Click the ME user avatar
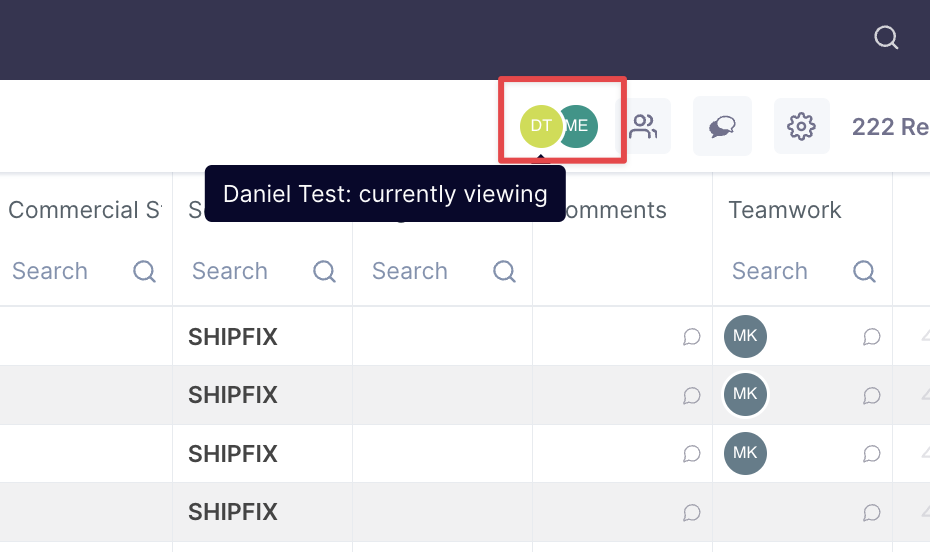The height and width of the screenshot is (552, 930). 580,126
